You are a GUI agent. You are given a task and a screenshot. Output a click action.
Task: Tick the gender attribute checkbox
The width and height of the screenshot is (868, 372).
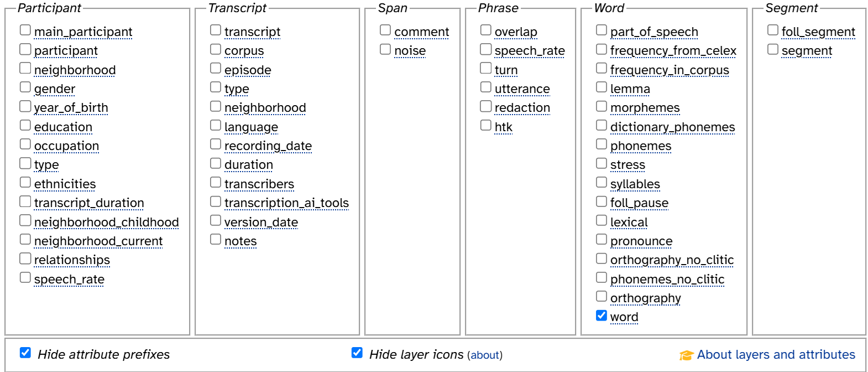25,87
